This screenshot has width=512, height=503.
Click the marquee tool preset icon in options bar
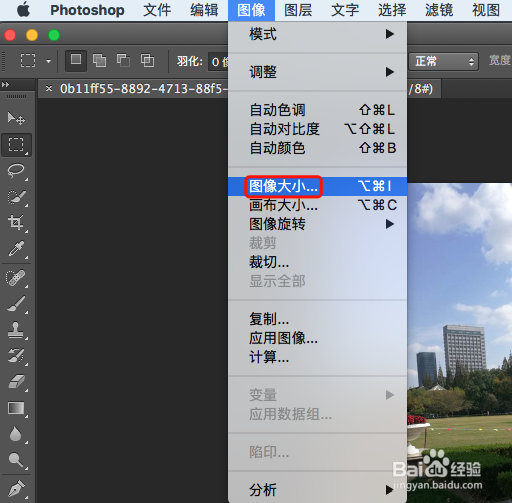[28, 61]
